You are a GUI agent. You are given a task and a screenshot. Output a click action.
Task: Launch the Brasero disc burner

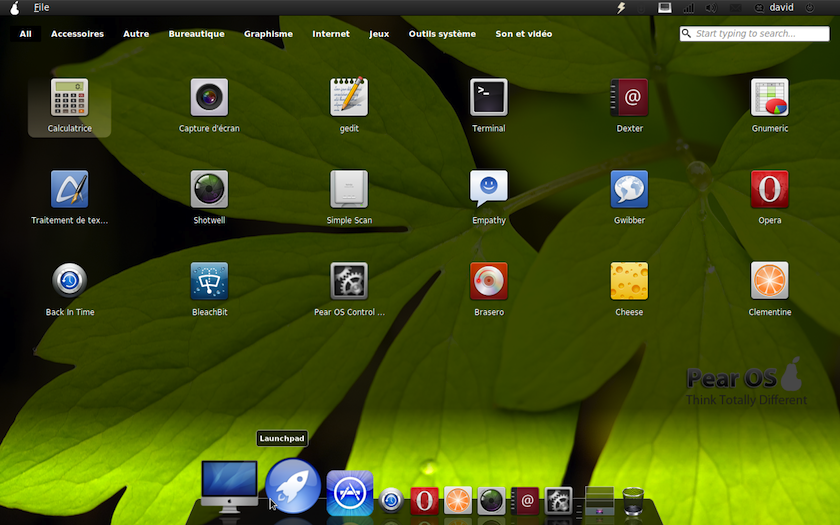click(489, 281)
